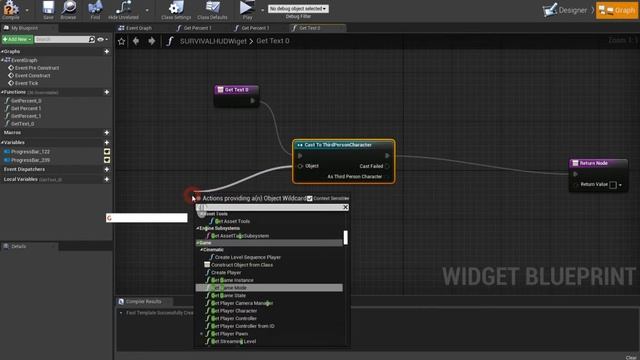
Task: Go back with the left arrow
Action: point(136,41)
